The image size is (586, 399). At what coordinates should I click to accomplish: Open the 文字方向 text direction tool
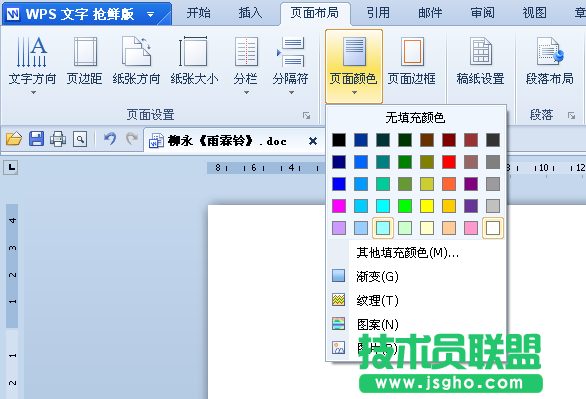point(32,65)
